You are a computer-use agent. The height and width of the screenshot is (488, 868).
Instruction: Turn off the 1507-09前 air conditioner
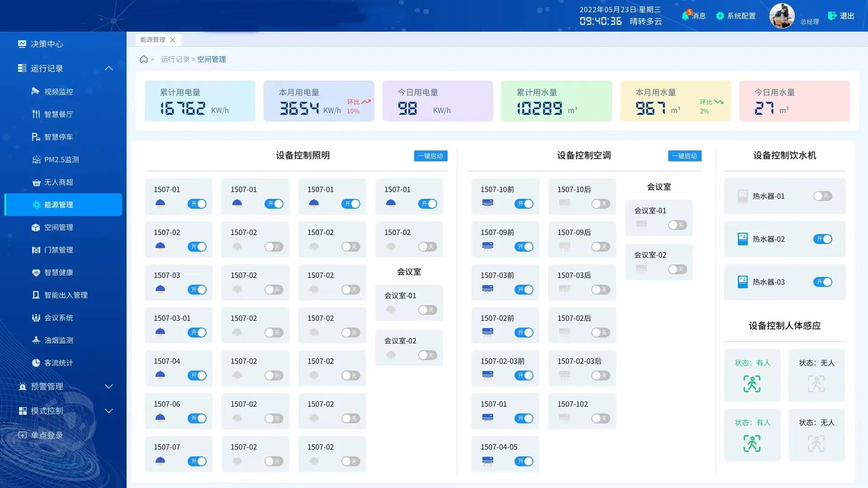pos(524,247)
